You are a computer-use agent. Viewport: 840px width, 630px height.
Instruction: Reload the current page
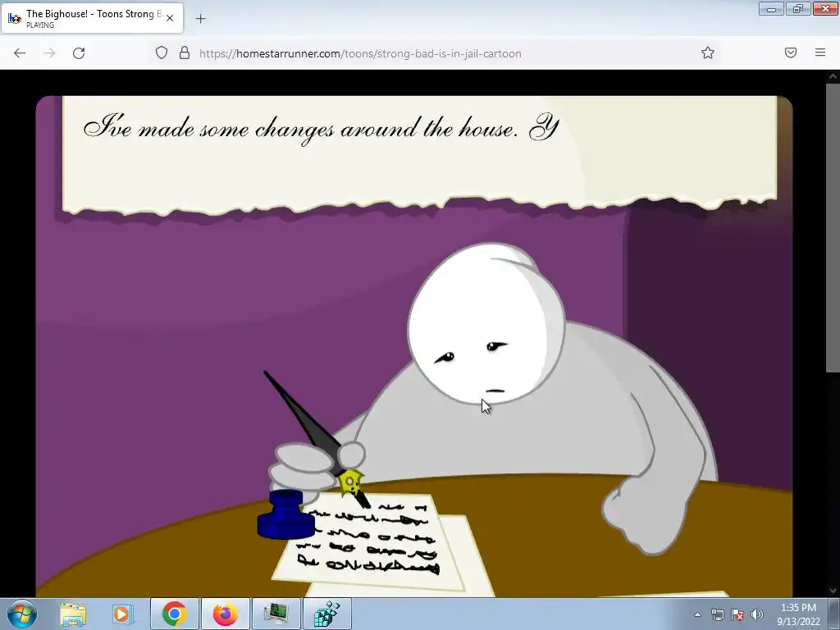pyautogui.click(x=79, y=53)
